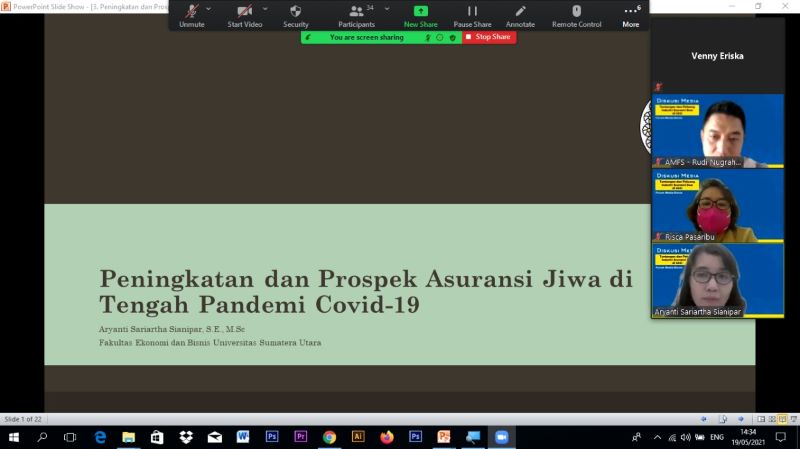This screenshot has width=800, height=449.
Task: Select the Risca Pasaribu video tile
Action: [x=717, y=205]
